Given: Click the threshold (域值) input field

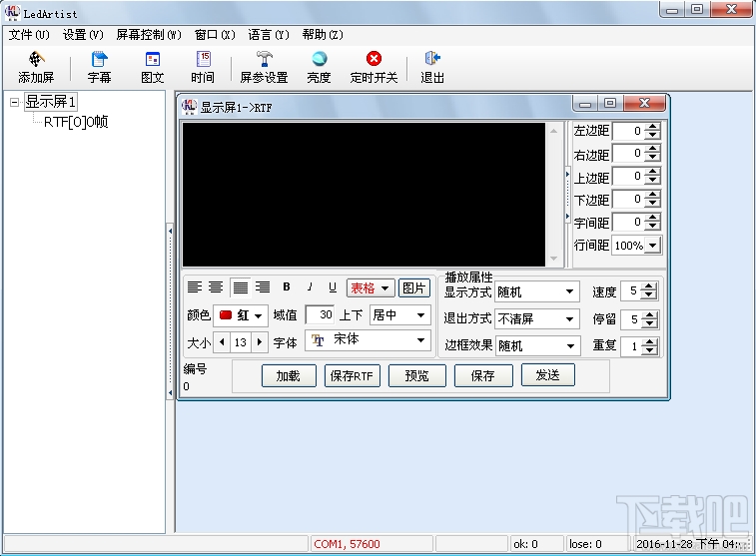Looking at the screenshot, I should (321, 314).
